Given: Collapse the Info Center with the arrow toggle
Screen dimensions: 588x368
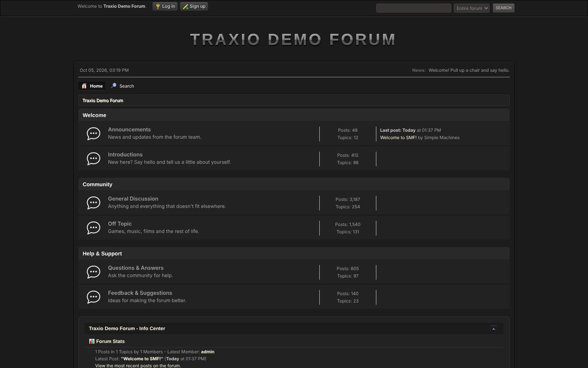Looking at the screenshot, I should [x=493, y=329].
